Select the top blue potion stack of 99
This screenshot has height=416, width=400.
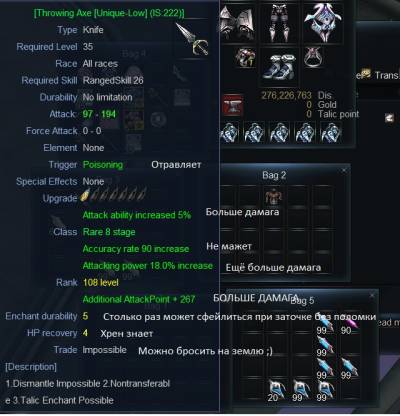324,326
